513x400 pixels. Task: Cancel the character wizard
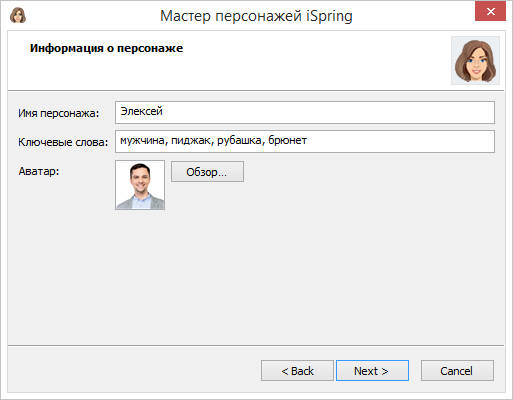click(x=457, y=370)
